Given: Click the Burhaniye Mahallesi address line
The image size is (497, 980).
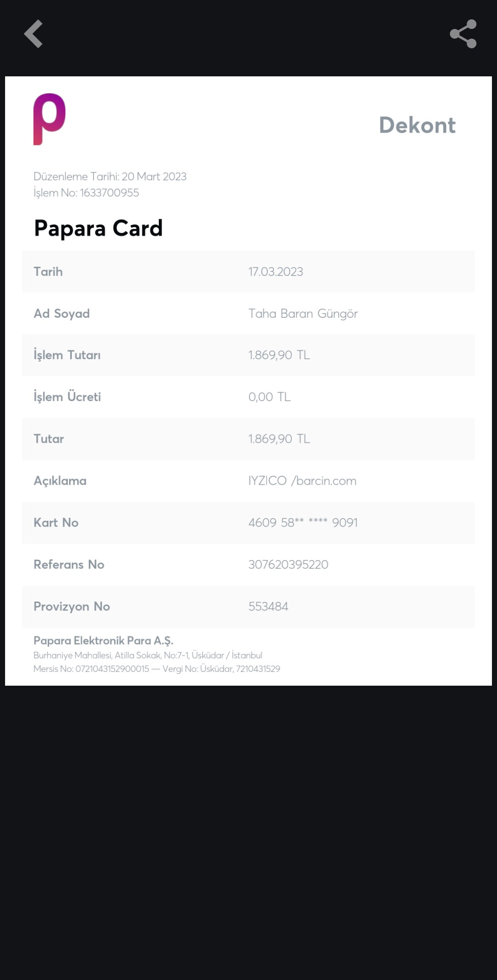Looking at the screenshot, I should (148, 655).
